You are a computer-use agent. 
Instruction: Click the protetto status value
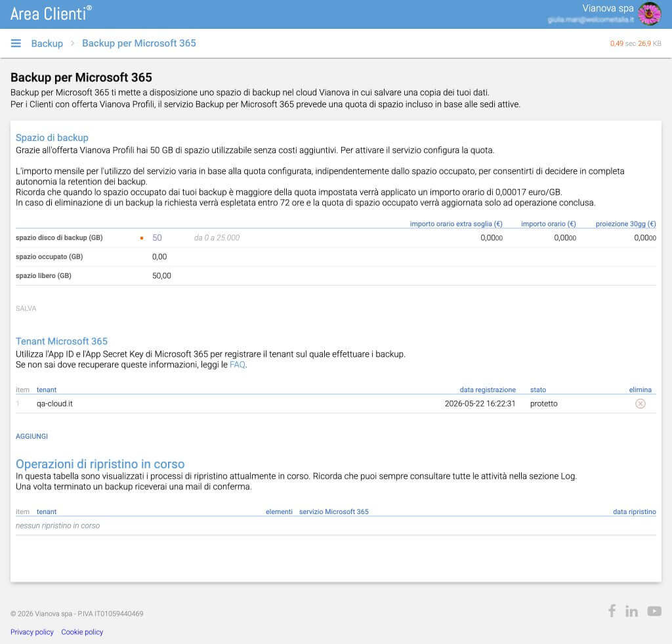coord(544,404)
